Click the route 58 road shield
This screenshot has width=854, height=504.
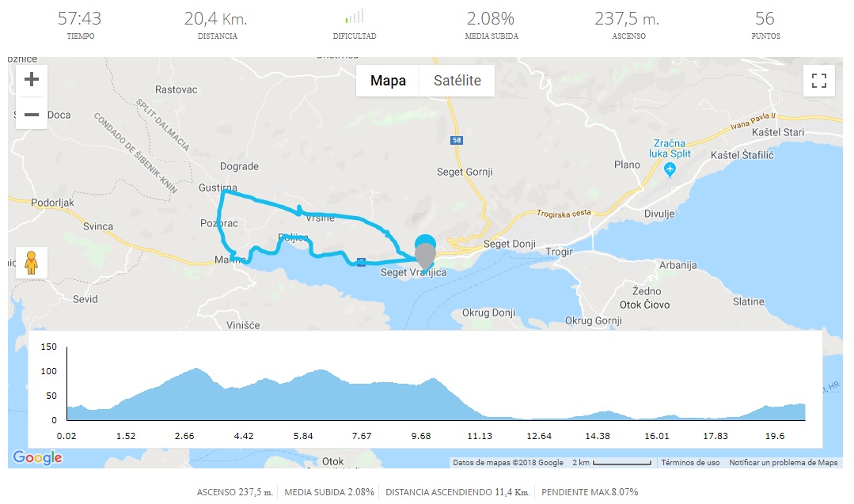(457, 141)
